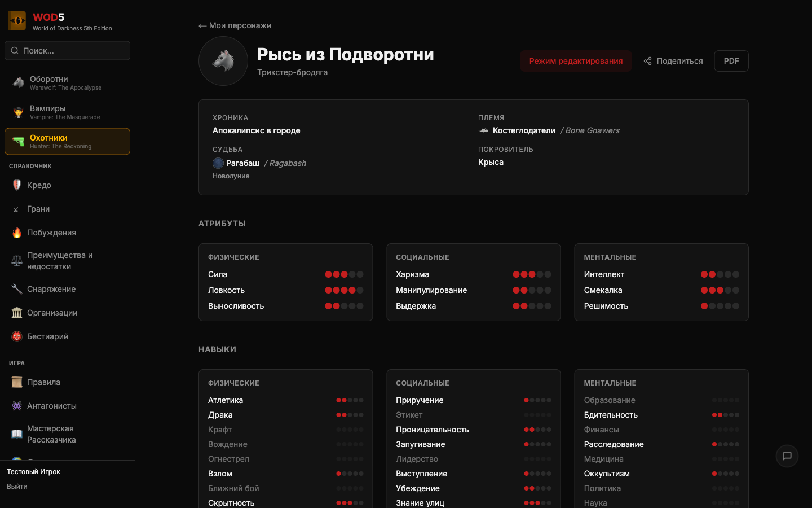Click the flame icon for Побуждения
Viewport: 812px width, 508px height.
coord(17,233)
